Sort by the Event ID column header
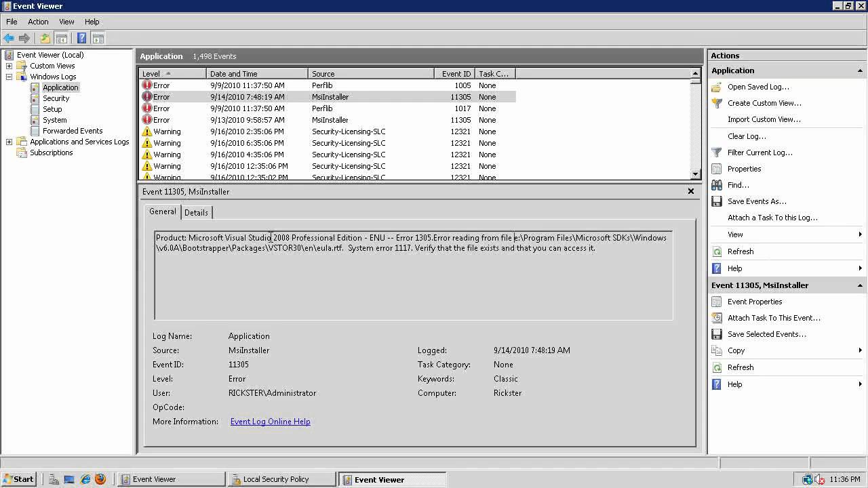This screenshot has height=488, width=868. click(x=454, y=73)
